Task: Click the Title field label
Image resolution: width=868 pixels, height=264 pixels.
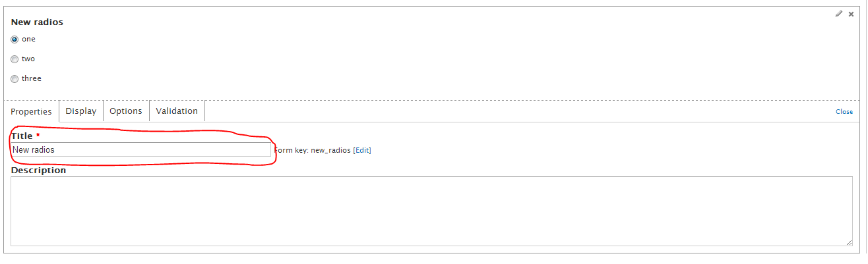Action: point(22,136)
